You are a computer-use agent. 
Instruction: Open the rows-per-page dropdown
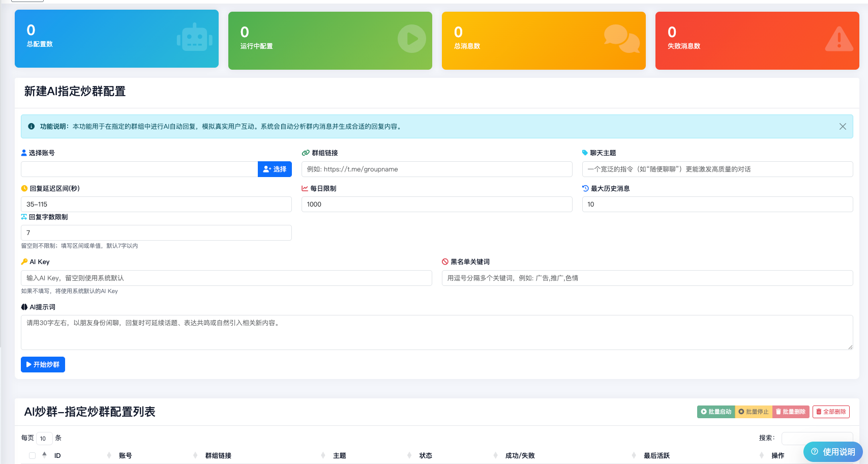point(44,439)
